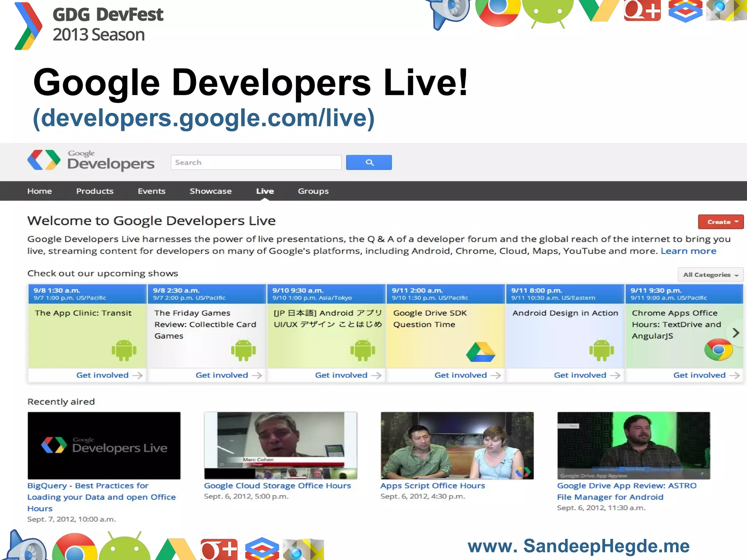This screenshot has width=747, height=560.
Task: Click Google Cloud Storage Office Hours title link
Action: pyautogui.click(x=277, y=486)
